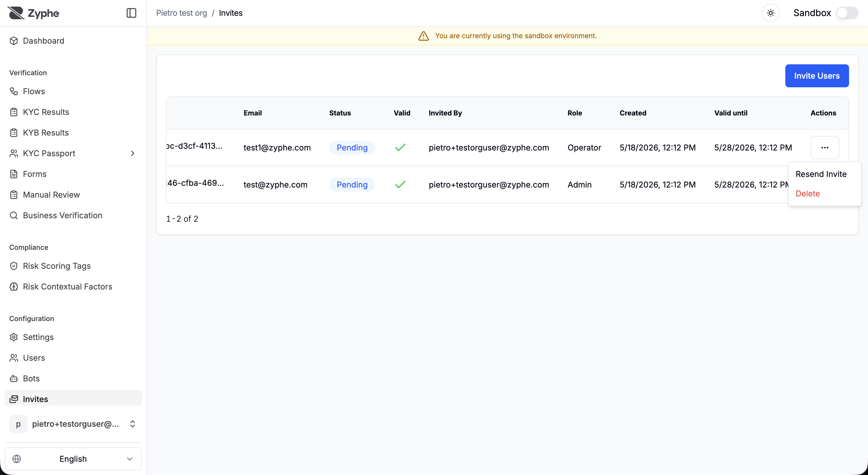Click the sandbox warning triangle icon

pos(424,36)
